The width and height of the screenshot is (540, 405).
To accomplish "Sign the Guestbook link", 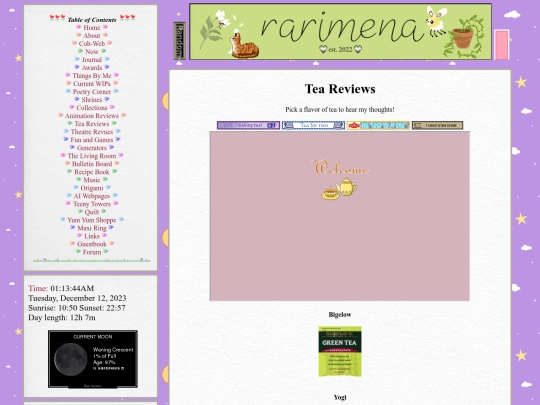I will pyautogui.click(x=92, y=244).
